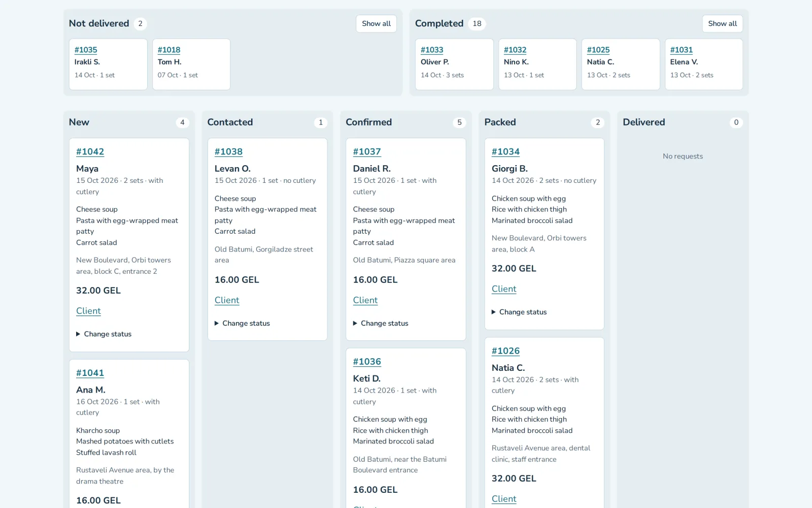Open completed order #1033
The image size is (812, 508).
click(x=432, y=50)
